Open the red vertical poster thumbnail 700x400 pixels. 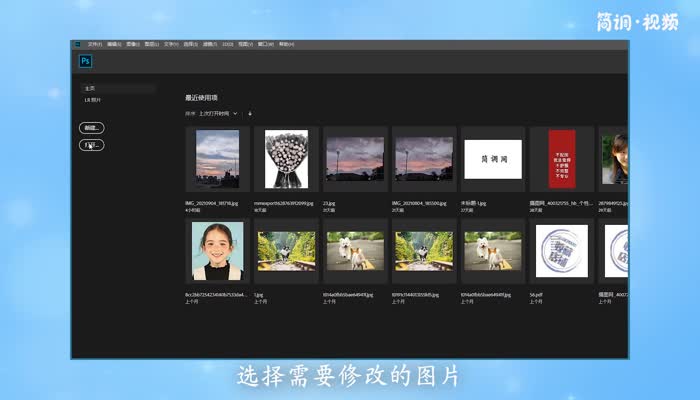click(562, 159)
